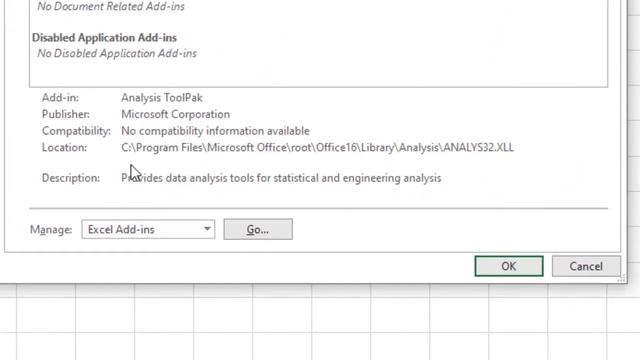The image size is (640, 360).
Task: Click the add-in description text
Action: [281, 178]
